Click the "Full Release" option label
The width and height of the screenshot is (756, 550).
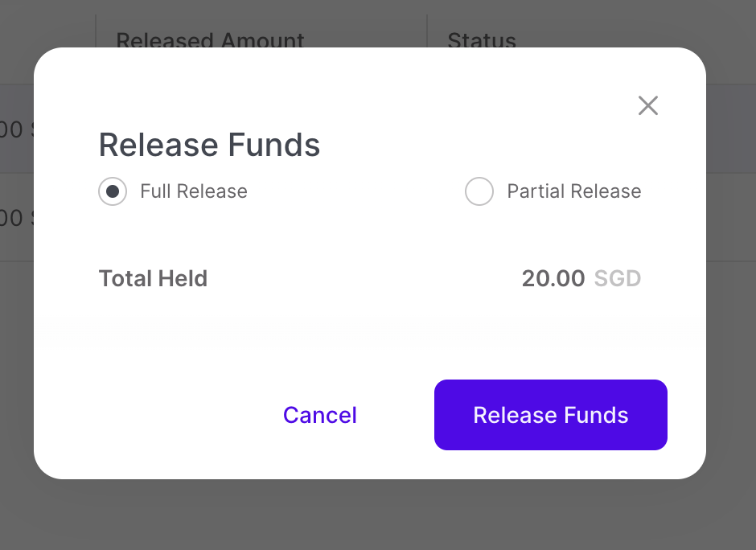194,191
